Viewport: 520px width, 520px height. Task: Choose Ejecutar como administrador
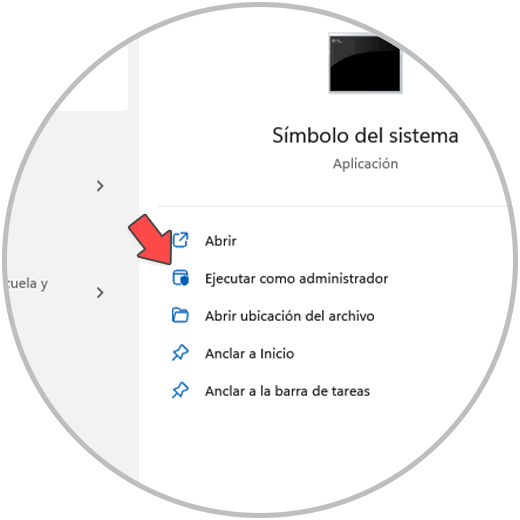296,278
